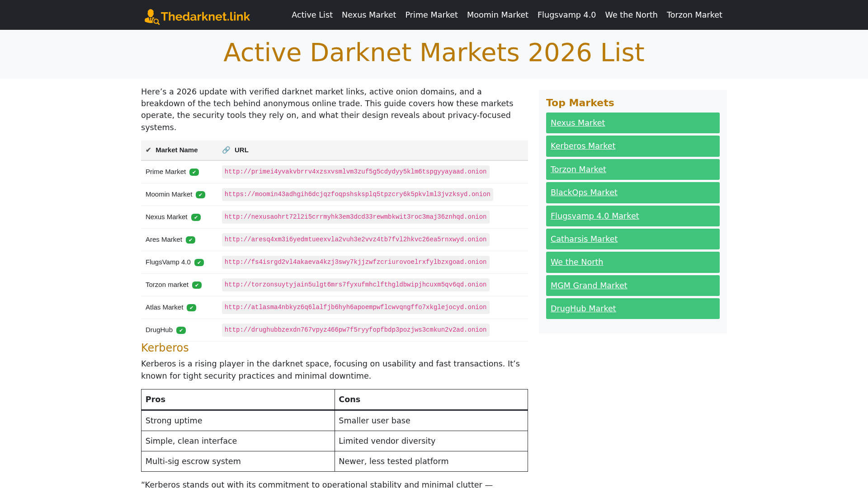868x488 pixels.
Task: Click the checkmark icon in Market Name header
Action: coord(148,150)
